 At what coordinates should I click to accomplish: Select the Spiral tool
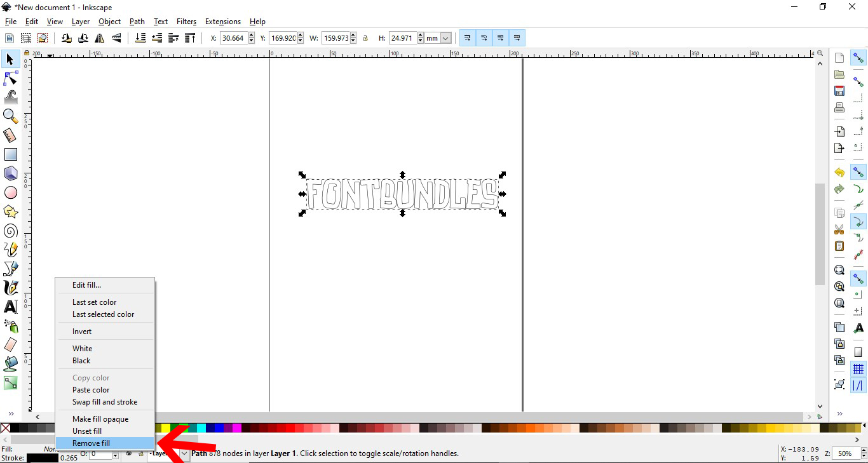point(10,231)
